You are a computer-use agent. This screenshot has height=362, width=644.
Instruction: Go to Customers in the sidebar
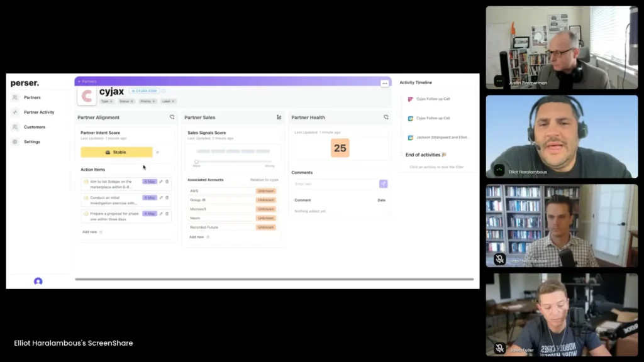tap(35, 127)
